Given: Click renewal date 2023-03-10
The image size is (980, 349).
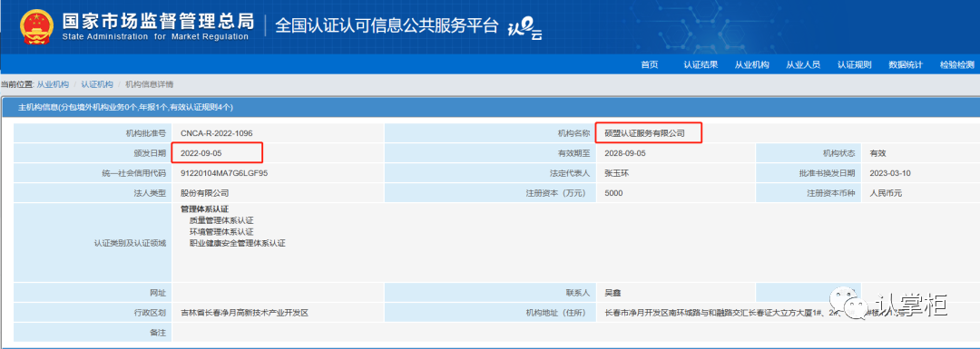Looking at the screenshot, I should point(890,173).
